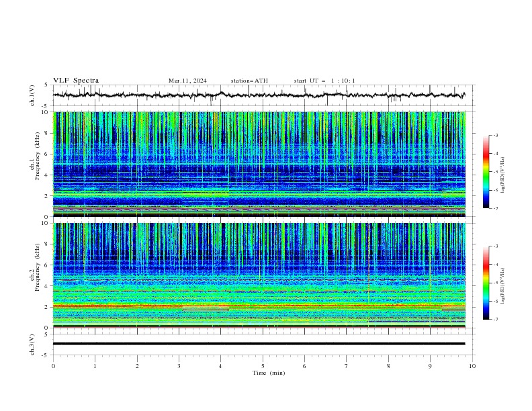Click time axis tick label "6"
This screenshot has width=532, height=411.
point(304,366)
